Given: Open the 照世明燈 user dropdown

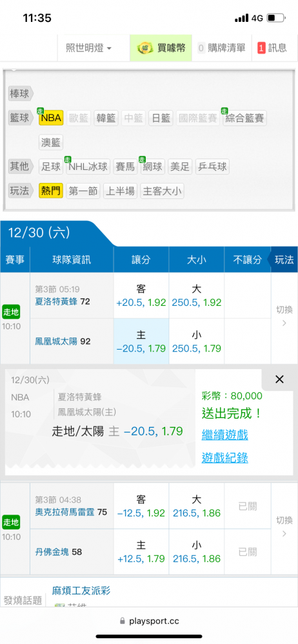Looking at the screenshot, I should pyautogui.click(x=89, y=48).
